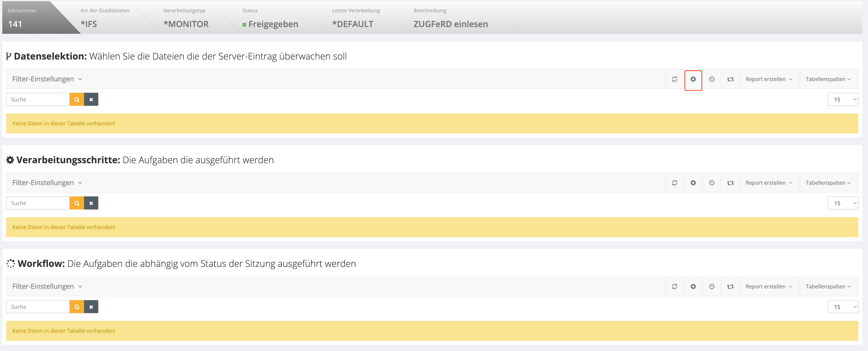Screen dimensions: 868x351
Task: Open Report erstellen dropdown in Datenselektion
Action: point(769,79)
